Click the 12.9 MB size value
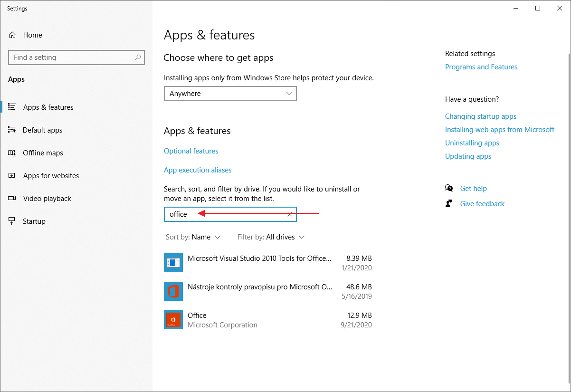This screenshot has width=571, height=392. [359, 316]
